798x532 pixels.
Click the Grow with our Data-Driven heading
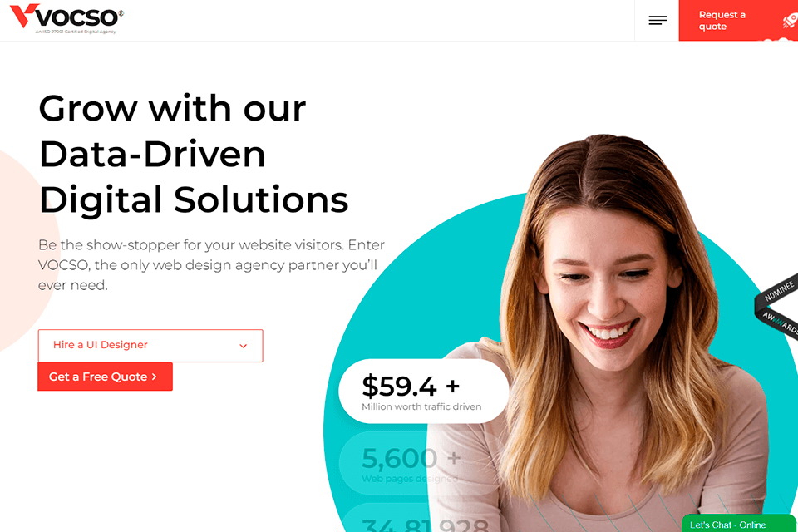pyautogui.click(x=194, y=154)
